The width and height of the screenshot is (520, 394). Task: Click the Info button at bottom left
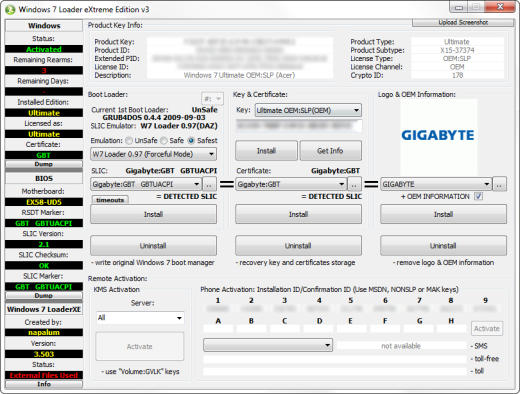pyautogui.click(x=44, y=384)
